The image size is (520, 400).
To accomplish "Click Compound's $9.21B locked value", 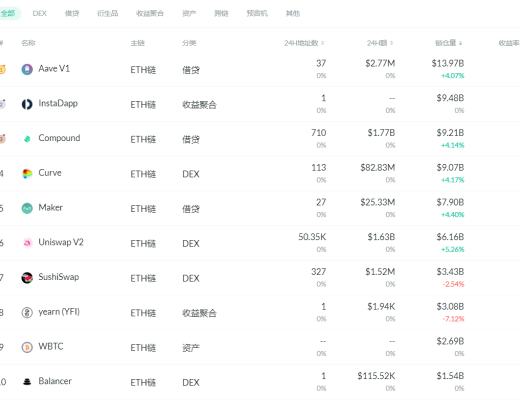I will click(450, 133).
